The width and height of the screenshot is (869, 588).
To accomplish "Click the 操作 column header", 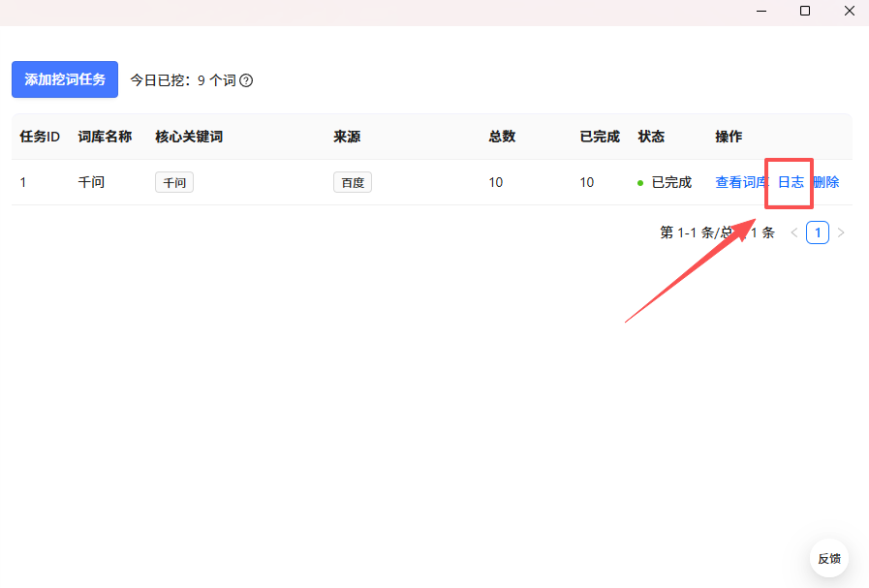I will click(x=729, y=137).
